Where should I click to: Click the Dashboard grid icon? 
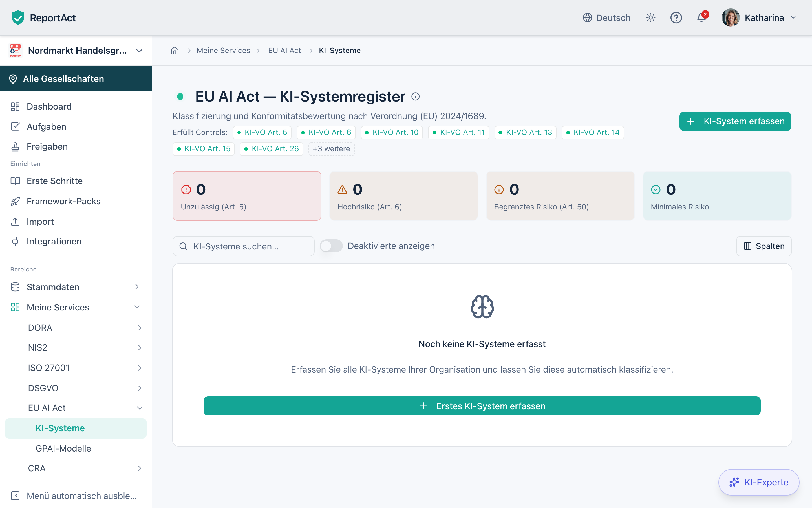[x=15, y=106]
